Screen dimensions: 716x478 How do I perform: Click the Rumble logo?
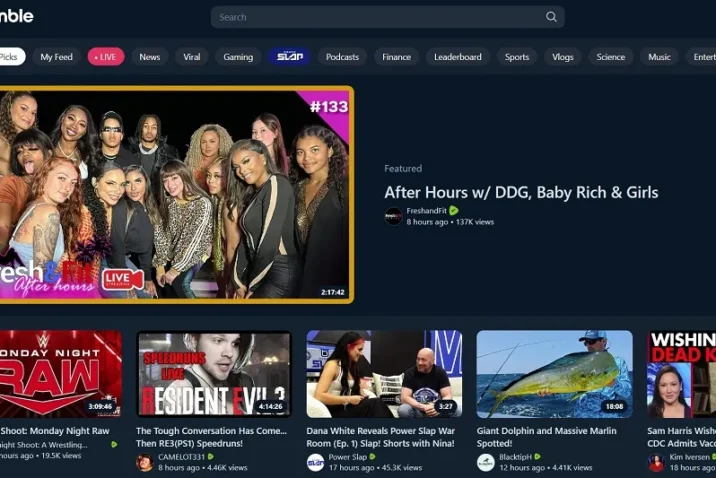click(x=16, y=16)
